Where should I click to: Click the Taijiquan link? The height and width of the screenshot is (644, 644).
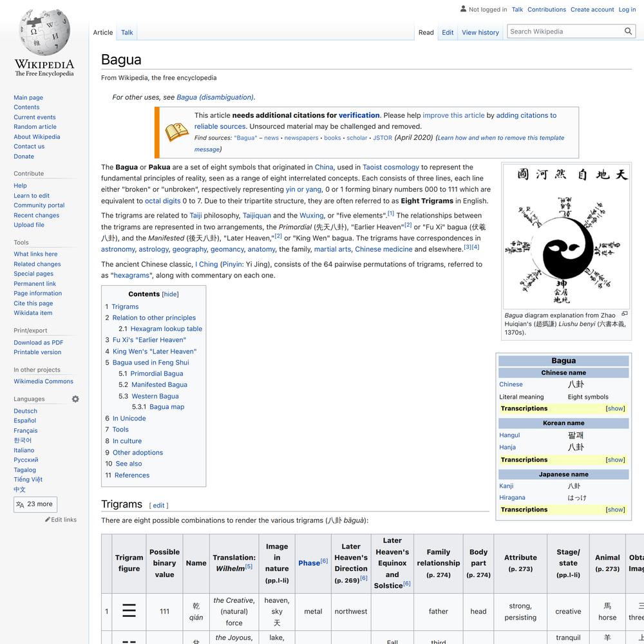coord(257,216)
